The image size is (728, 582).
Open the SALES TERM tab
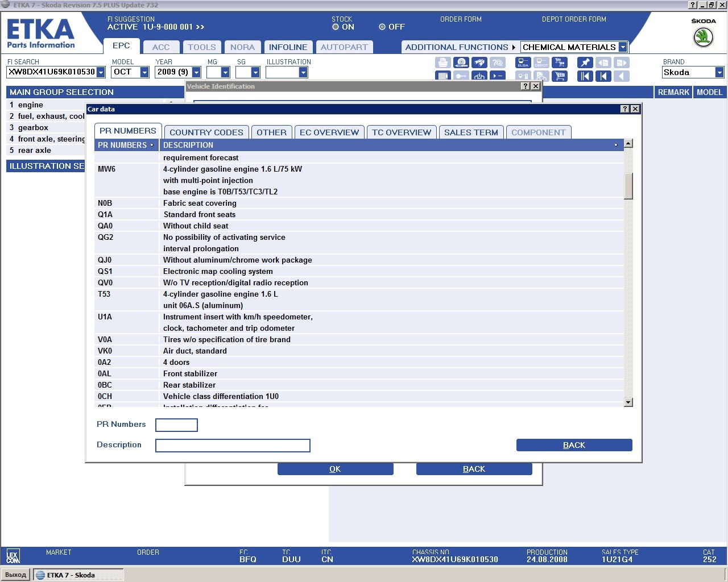[x=471, y=132]
